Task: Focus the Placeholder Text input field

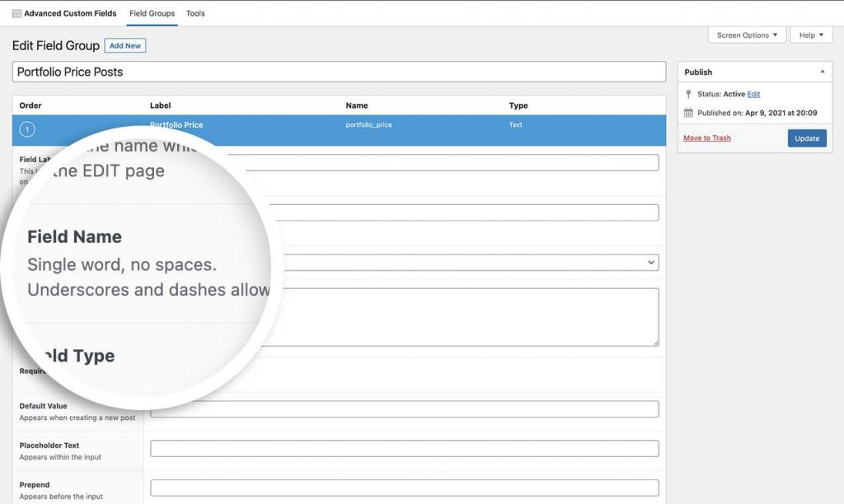Action: (x=404, y=449)
